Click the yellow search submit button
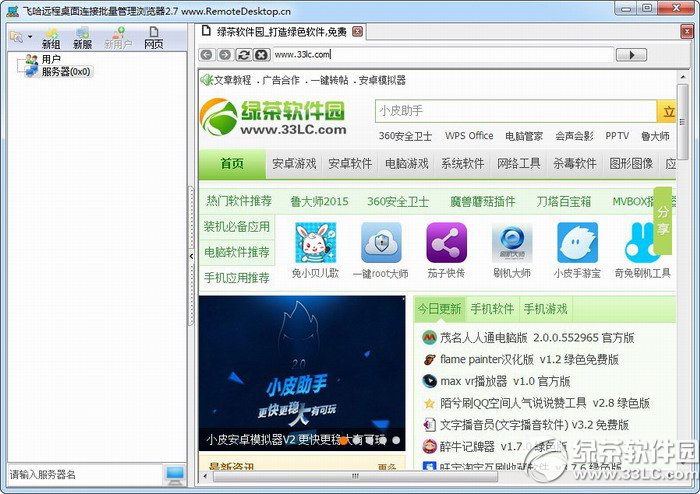The image size is (700, 494). click(667, 111)
